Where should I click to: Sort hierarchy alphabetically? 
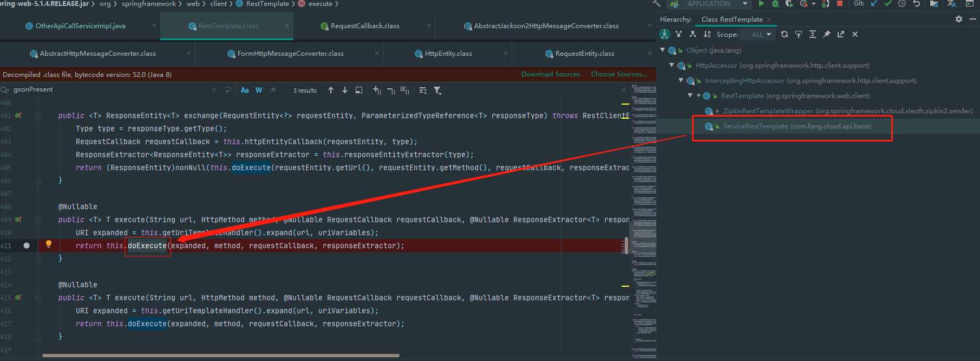(x=707, y=34)
